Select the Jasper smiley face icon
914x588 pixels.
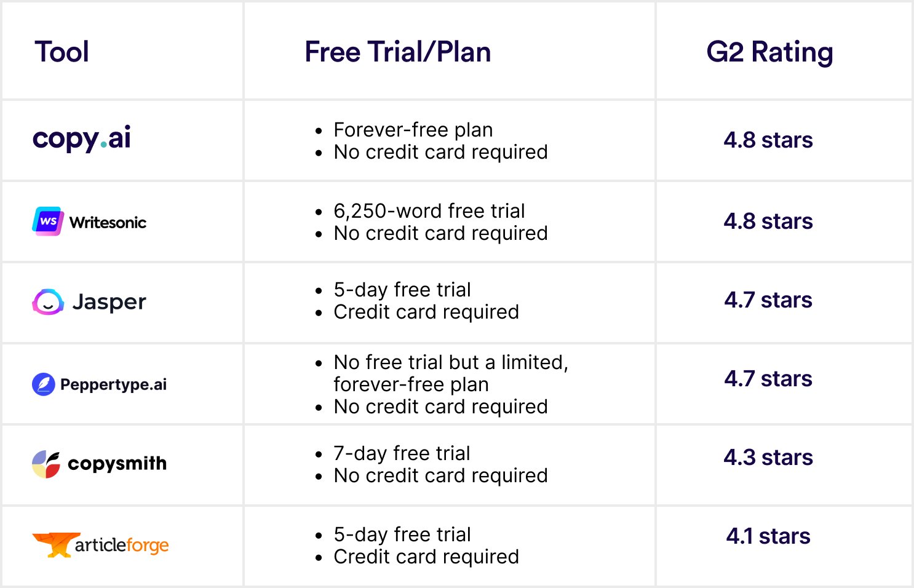(x=48, y=302)
